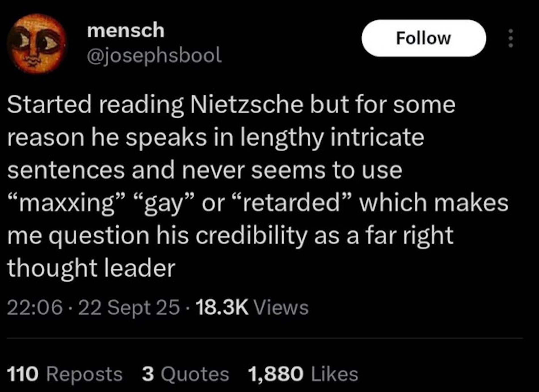Show the 110 Reposts list
The height and width of the screenshot is (392, 539).
click(x=65, y=374)
